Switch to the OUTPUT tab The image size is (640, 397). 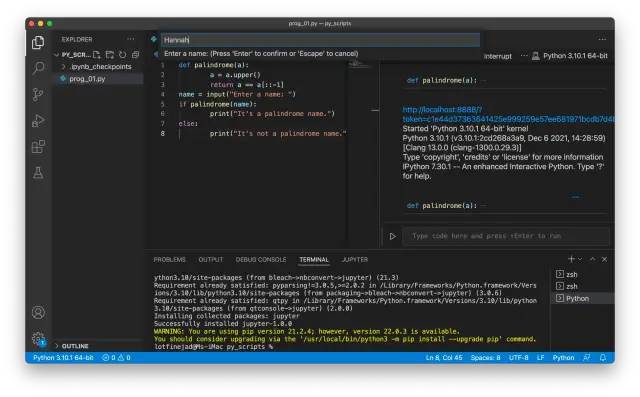pyautogui.click(x=211, y=259)
